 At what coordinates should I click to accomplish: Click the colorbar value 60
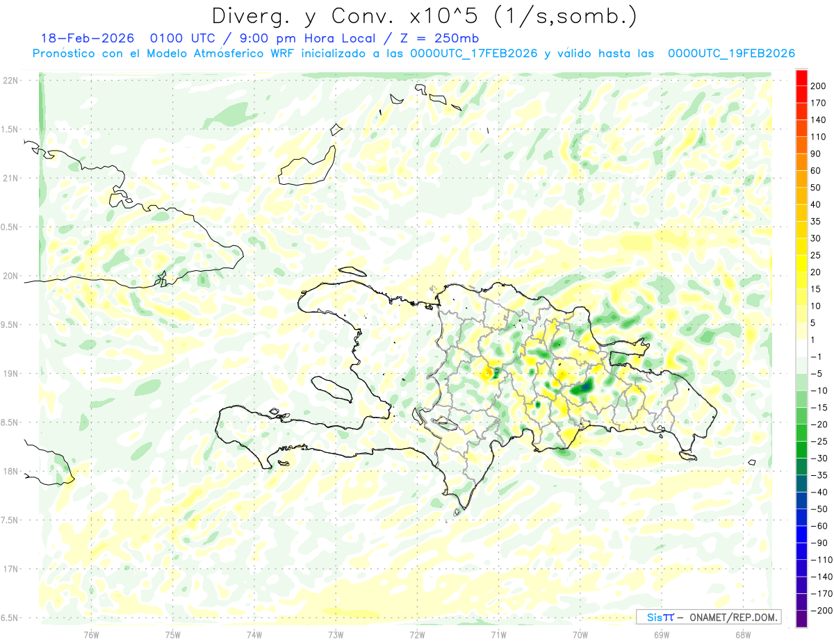(x=816, y=171)
